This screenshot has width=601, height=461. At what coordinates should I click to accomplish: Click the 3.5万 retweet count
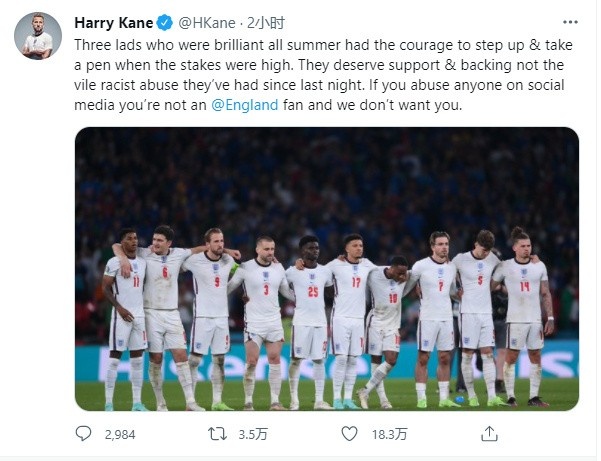coord(253,435)
